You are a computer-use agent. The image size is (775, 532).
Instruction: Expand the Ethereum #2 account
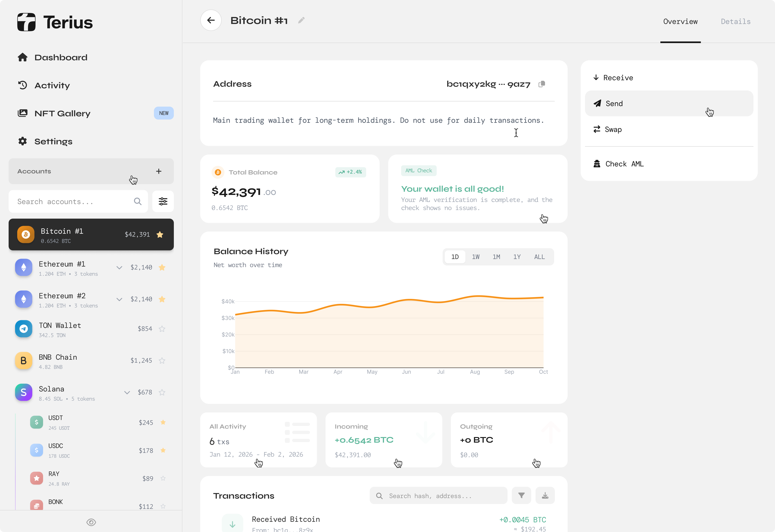[119, 299]
